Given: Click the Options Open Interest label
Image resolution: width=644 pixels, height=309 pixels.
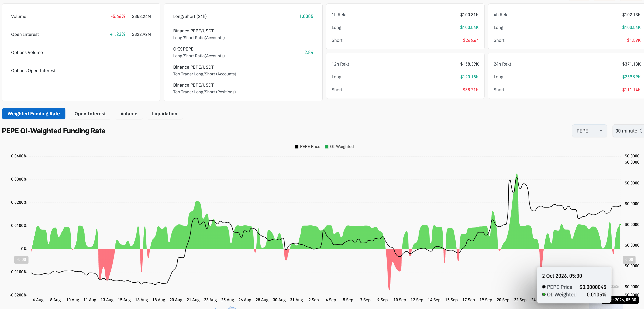Looking at the screenshot, I should [33, 70].
